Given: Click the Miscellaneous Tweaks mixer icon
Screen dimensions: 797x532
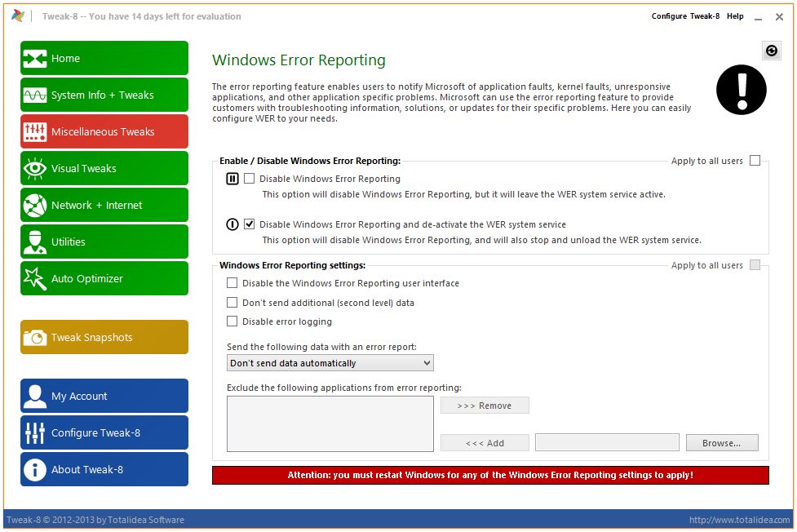Looking at the screenshot, I should [35, 131].
